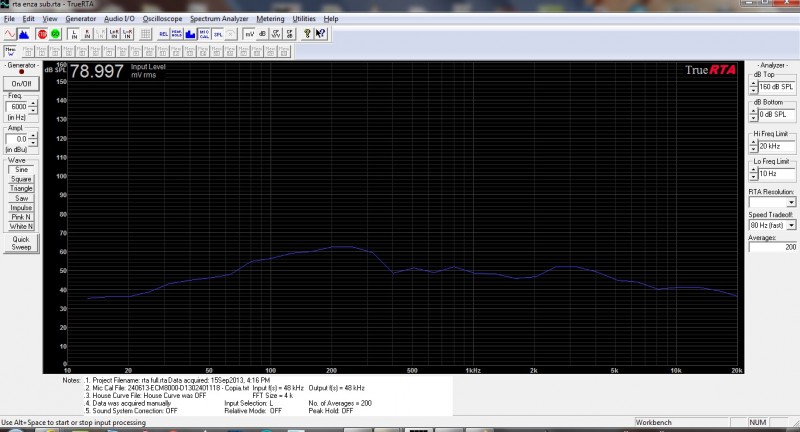Image resolution: width=800 pixels, height=432 pixels.
Task: Click the Quick Sweep button
Action: click(x=21, y=243)
